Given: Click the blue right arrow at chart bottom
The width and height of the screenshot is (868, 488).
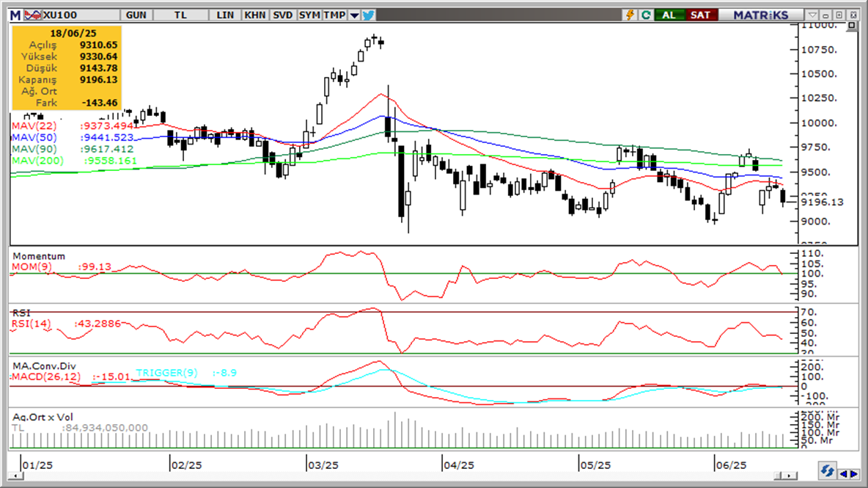Looking at the screenshot, I should click(x=854, y=474).
